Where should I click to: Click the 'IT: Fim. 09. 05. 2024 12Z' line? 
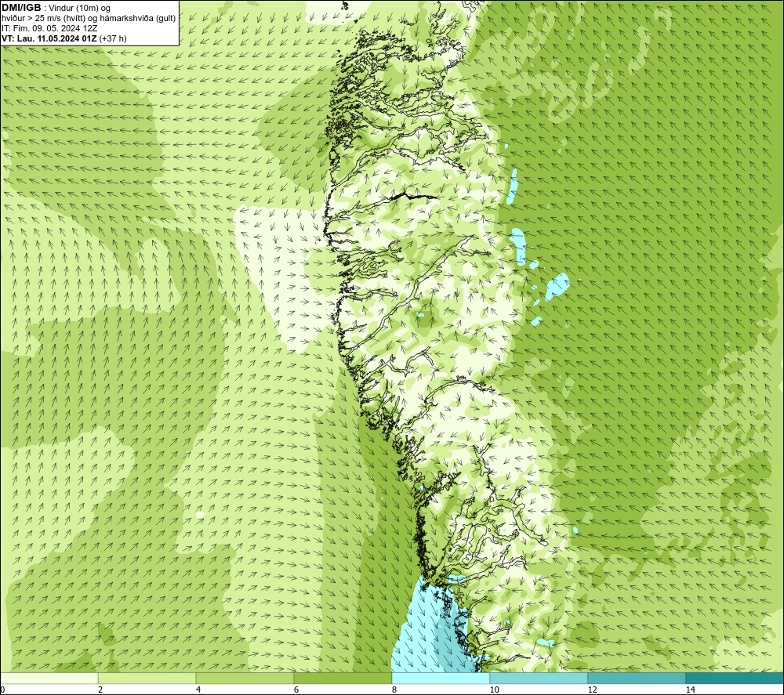point(49,28)
